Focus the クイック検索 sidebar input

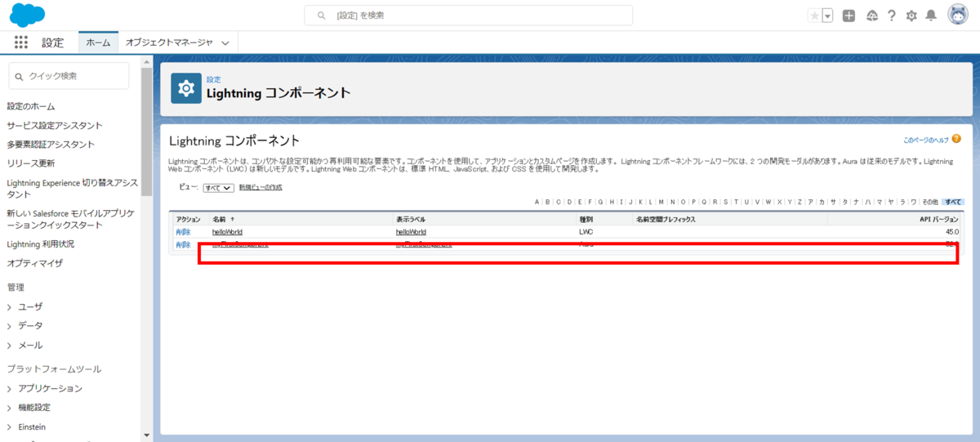pos(69,76)
